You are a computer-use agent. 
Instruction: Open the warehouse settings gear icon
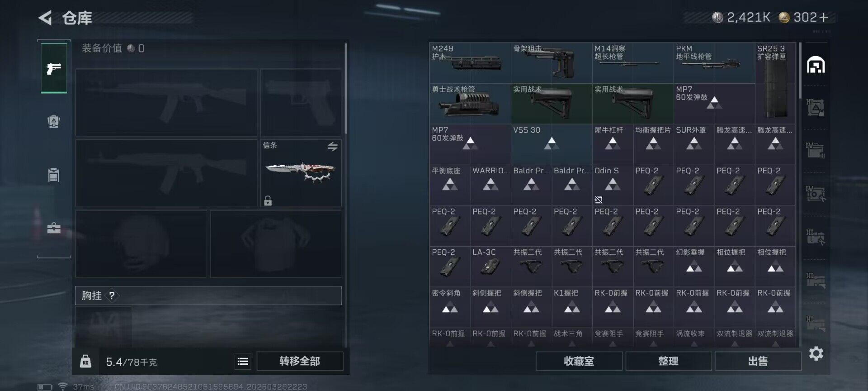coord(816,353)
